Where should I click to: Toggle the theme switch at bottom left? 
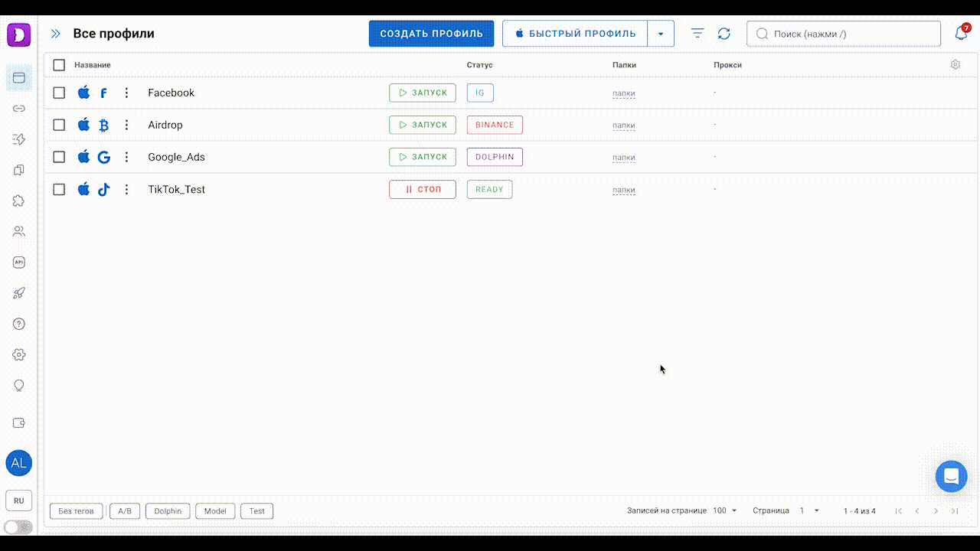tap(18, 527)
